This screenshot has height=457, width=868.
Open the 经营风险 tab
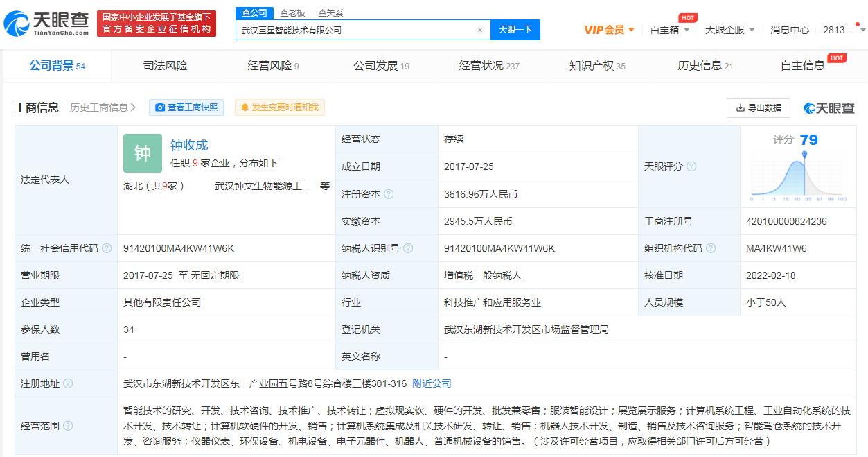click(273, 66)
